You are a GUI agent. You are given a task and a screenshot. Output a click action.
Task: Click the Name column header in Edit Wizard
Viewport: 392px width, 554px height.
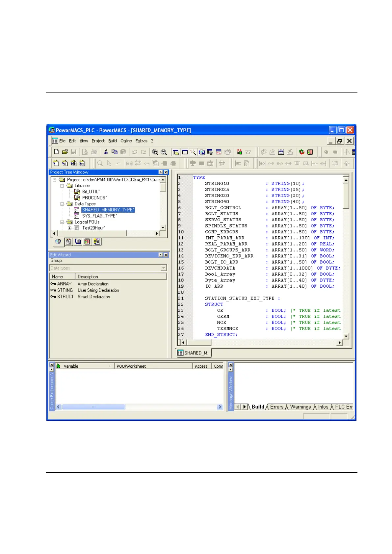(62, 277)
